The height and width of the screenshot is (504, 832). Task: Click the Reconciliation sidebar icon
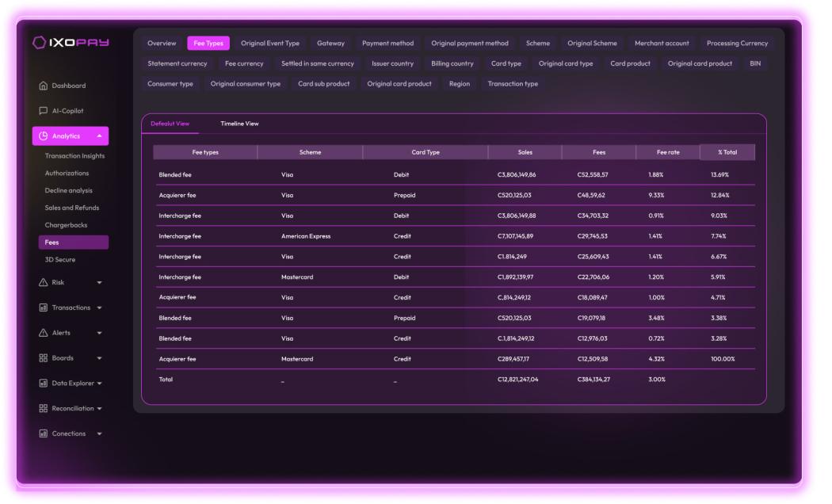pos(44,409)
